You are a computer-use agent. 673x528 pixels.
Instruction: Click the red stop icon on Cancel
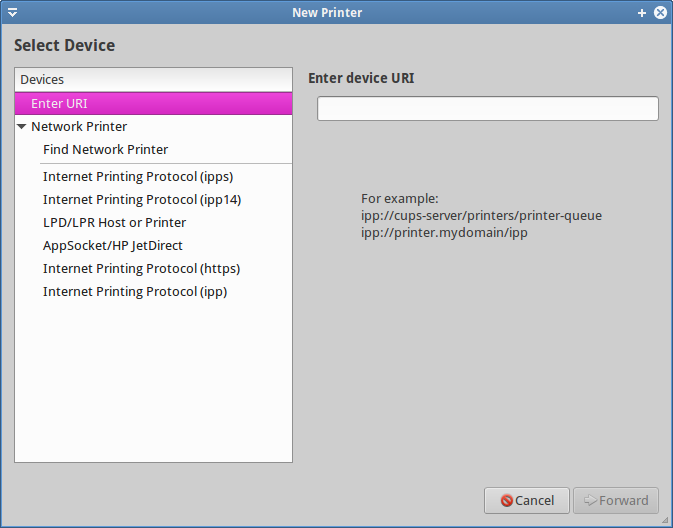tap(507, 500)
